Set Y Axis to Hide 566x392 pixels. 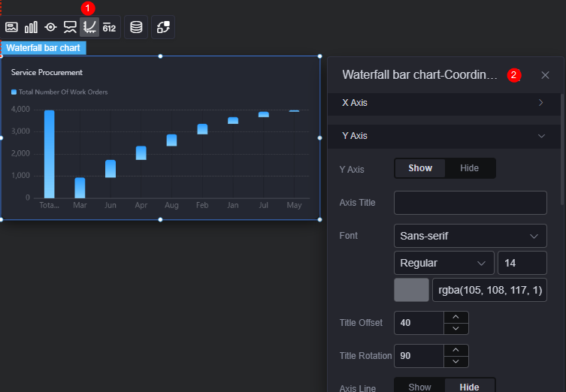[x=469, y=168]
